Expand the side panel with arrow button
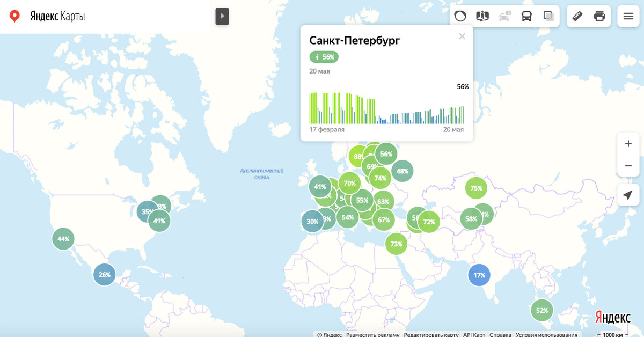This screenshot has height=337, width=644. (x=222, y=16)
